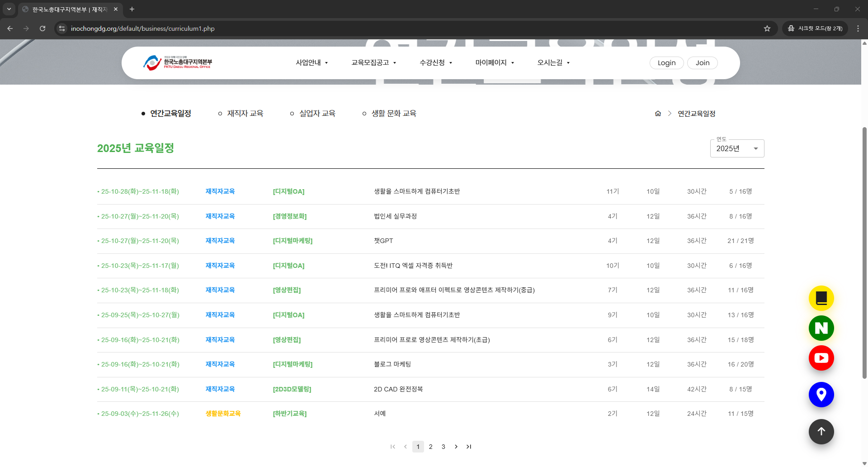Expand the 사업안내 menu
The height and width of the screenshot is (467, 868).
click(311, 63)
